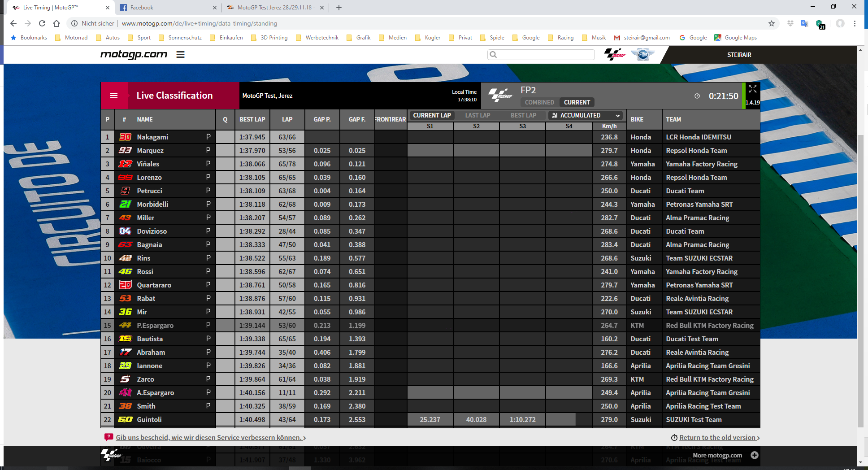Click the plus icon beside More motogp.com

click(755, 455)
